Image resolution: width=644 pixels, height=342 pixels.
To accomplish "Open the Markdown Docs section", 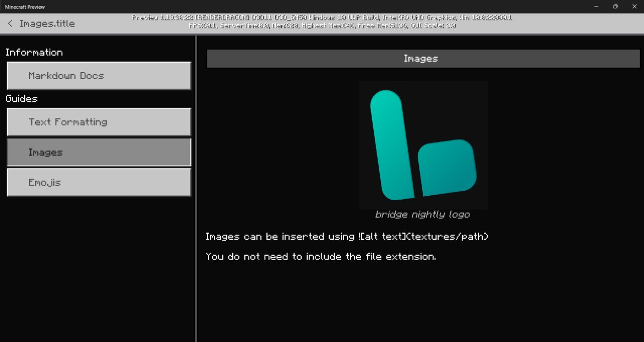I will 99,76.
